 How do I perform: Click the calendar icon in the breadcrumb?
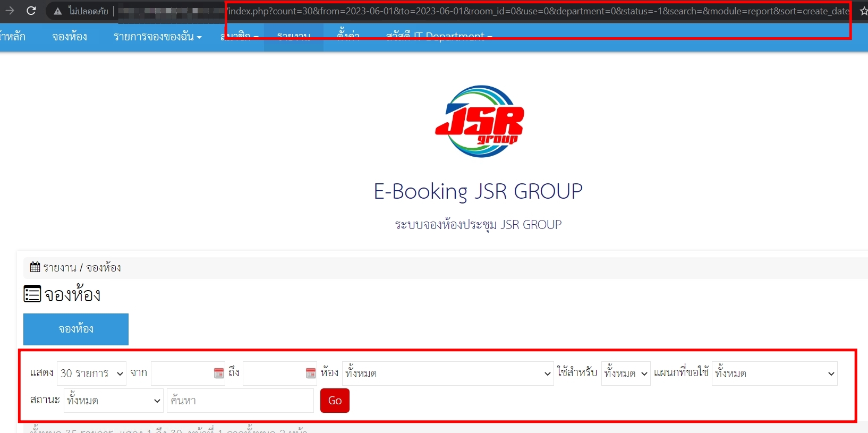[35, 267]
